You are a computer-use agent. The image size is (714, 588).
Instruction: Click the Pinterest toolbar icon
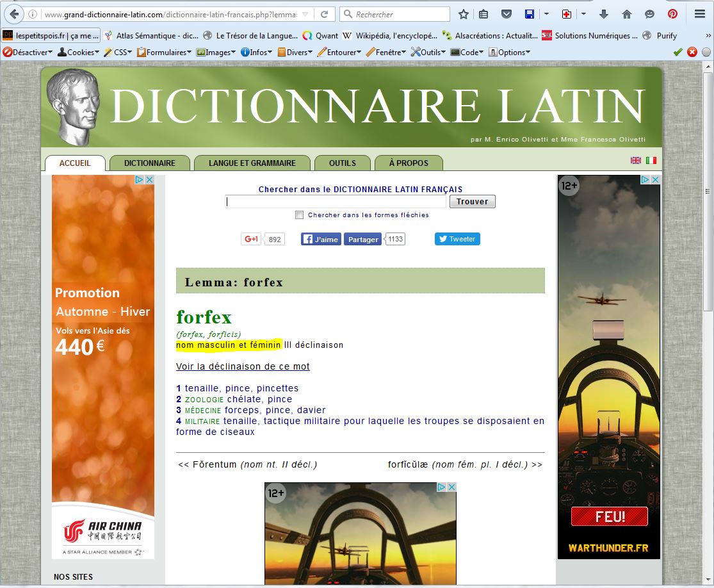672,14
